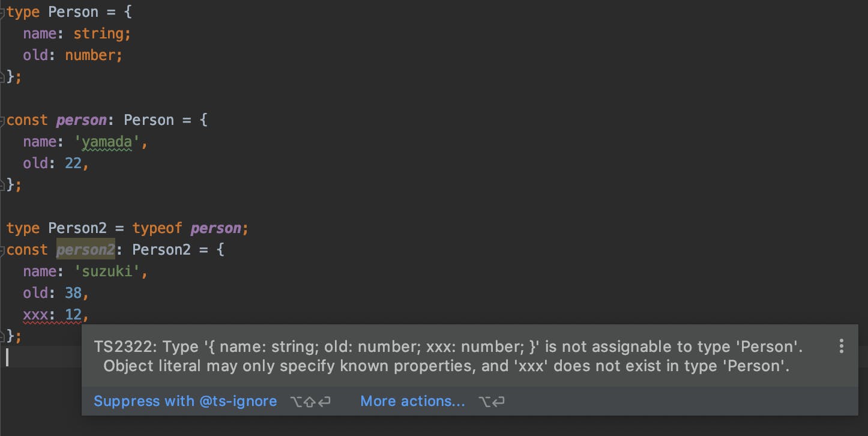This screenshot has width=868, height=436.
Task: Collapse the 'const person2' object fold marker
Action: [x=3, y=250]
